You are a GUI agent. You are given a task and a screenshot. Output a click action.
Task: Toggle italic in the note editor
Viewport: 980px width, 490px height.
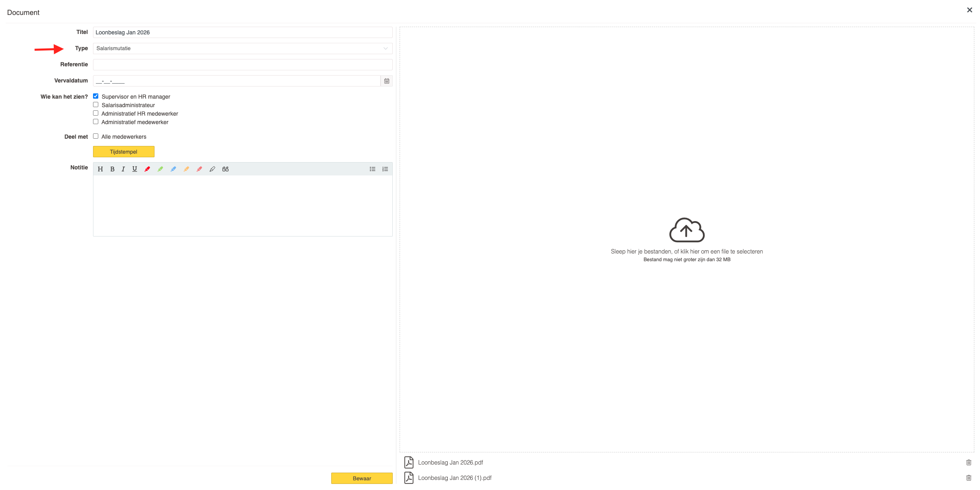123,169
